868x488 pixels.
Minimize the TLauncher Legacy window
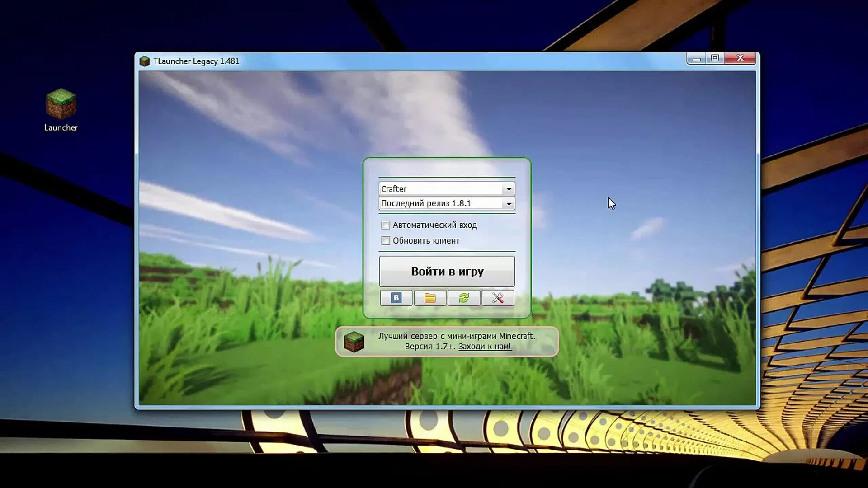(696, 58)
